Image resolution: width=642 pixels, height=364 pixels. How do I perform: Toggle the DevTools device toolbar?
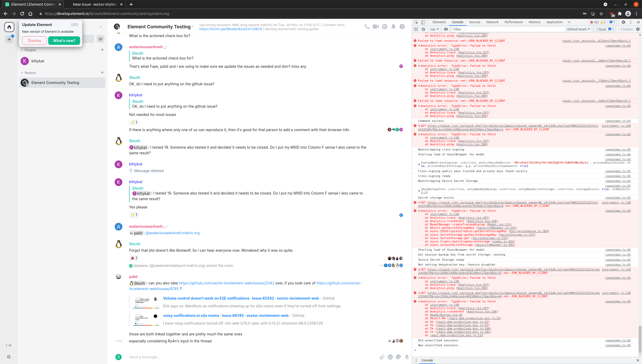(x=423, y=22)
